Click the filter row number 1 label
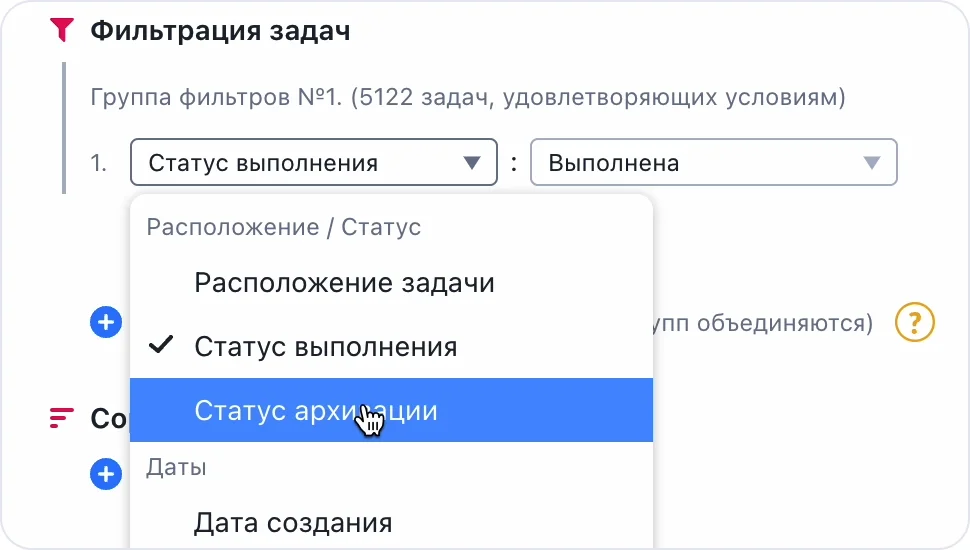970x550 pixels. point(98,163)
